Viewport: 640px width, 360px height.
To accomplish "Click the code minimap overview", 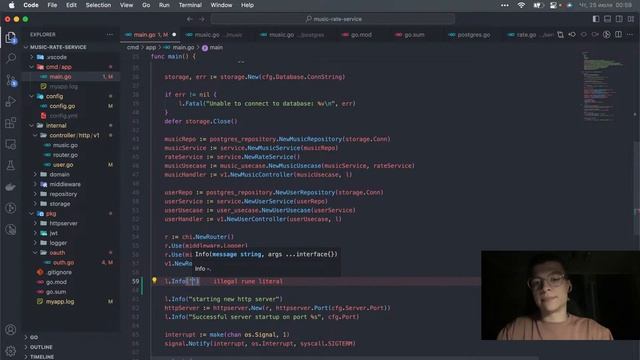I will [x=603, y=88].
